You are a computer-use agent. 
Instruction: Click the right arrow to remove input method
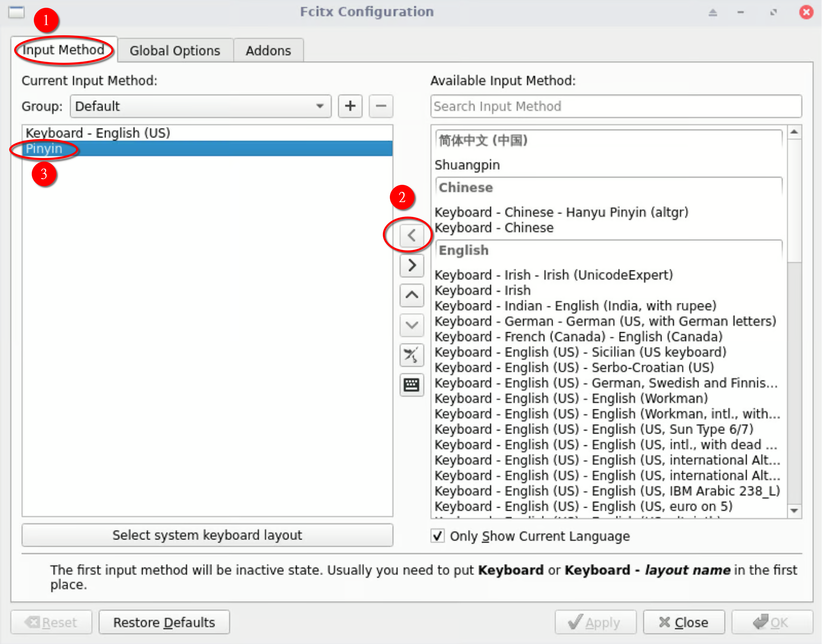point(412,266)
